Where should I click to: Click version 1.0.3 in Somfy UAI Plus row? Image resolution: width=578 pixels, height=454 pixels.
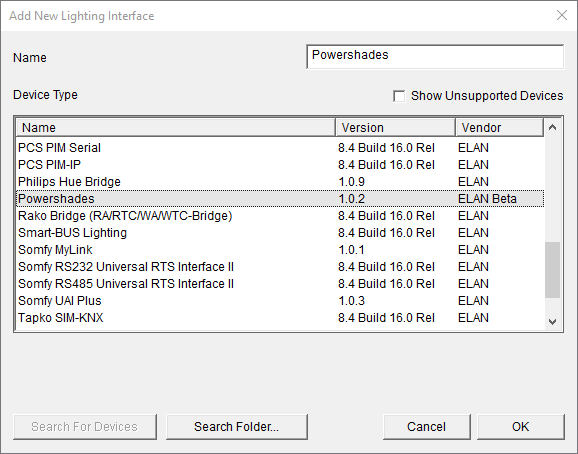tap(352, 300)
